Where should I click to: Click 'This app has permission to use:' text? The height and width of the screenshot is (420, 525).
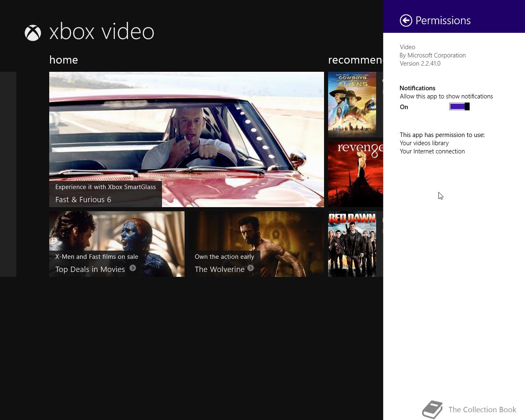pyautogui.click(x=442, y=135)
